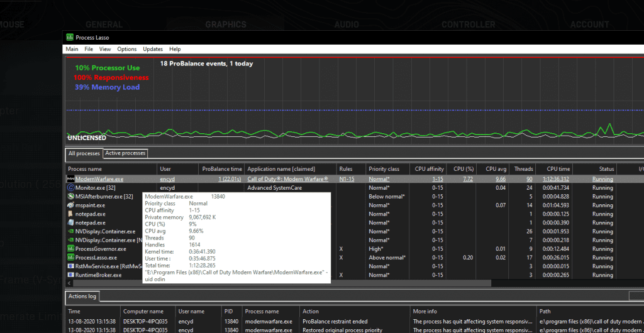This screenshot has width=644, height=333.
Task: Open the File menu
Action: [89, 49]
